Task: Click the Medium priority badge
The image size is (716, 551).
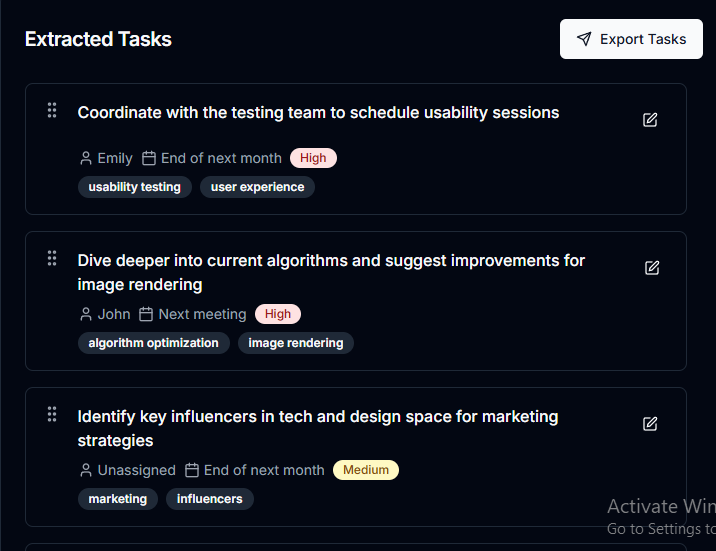Action: click(x=365, y=470)
